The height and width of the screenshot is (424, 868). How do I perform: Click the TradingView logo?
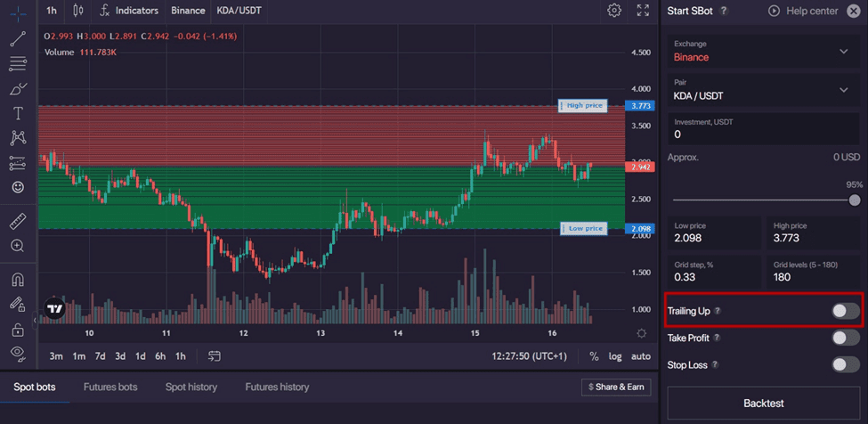pyautogui.click(x=54, y=308)
